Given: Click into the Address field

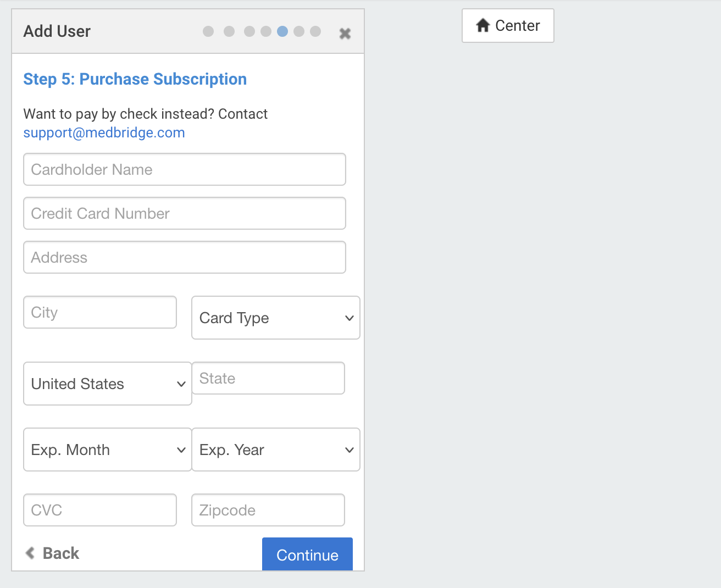Looking at the screenshot, I should (x=185, y=257).
